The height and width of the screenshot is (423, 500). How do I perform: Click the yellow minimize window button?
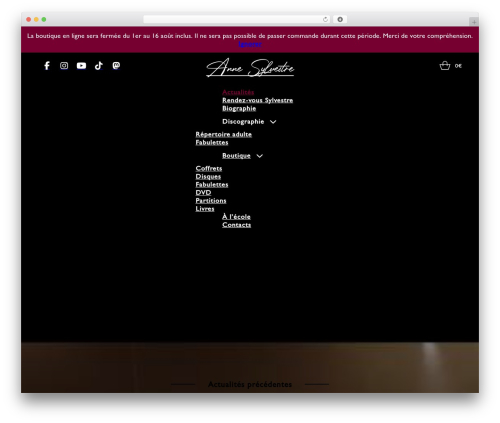[x=36, y=19]
